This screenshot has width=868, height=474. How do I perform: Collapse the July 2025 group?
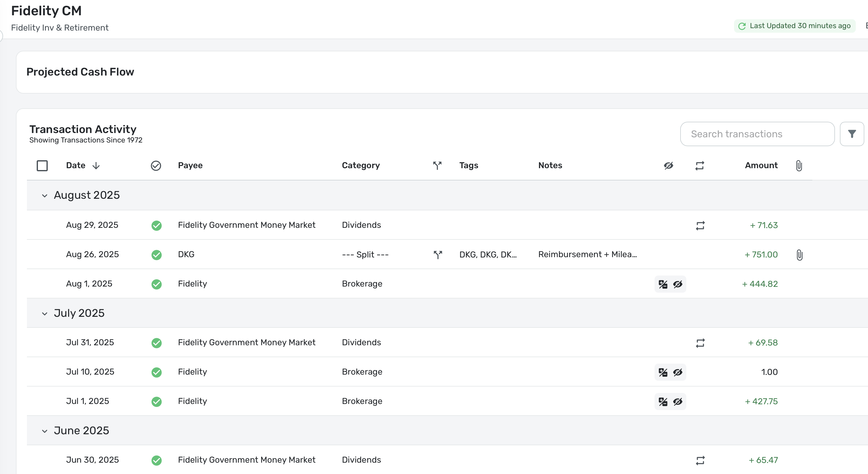tap(44, 314)
